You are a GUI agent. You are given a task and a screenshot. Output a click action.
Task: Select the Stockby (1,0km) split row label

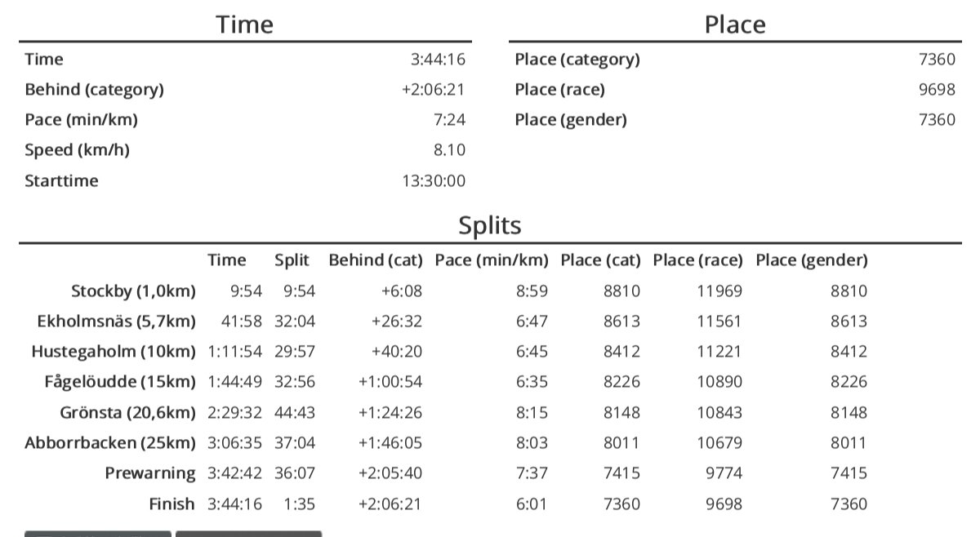click(x=133, y=291)
